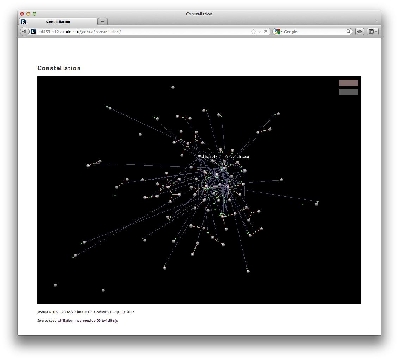The height and width of the screenshot is (361, 400).
Task: Go back using the browser back arrow
Action: 24,31
